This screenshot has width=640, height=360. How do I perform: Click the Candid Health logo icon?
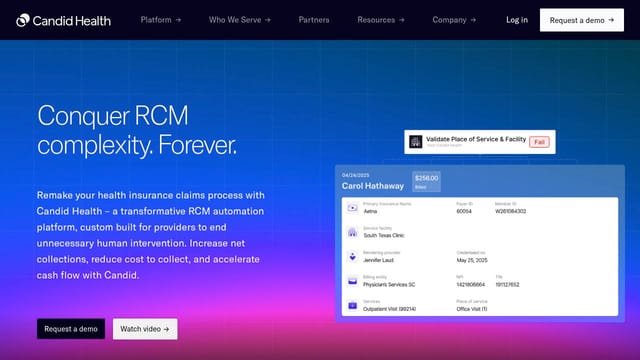pos(23,20)
